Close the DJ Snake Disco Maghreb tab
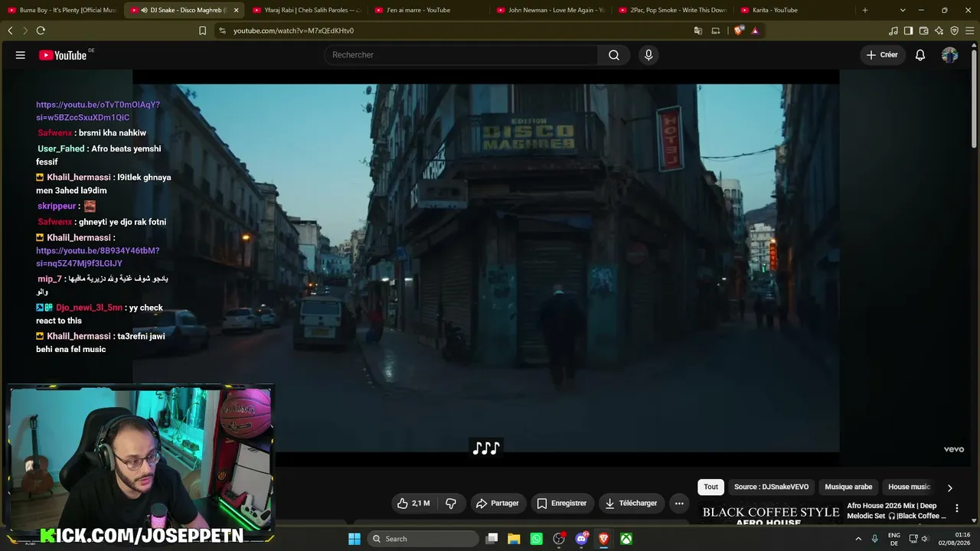Screen dimensions: 980x551 236,10
